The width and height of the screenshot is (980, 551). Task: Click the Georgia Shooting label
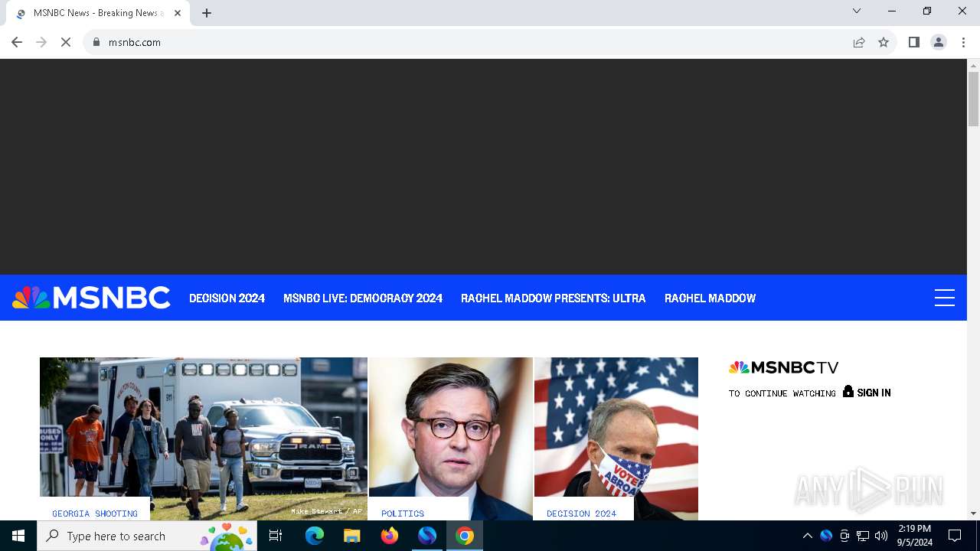[x=95, y=514]
